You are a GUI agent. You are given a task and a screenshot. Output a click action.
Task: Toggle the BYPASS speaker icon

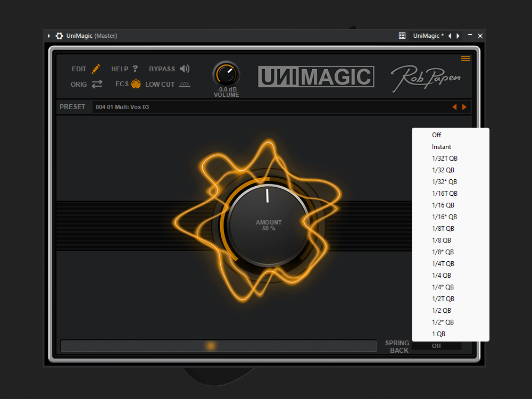(185, 69)
